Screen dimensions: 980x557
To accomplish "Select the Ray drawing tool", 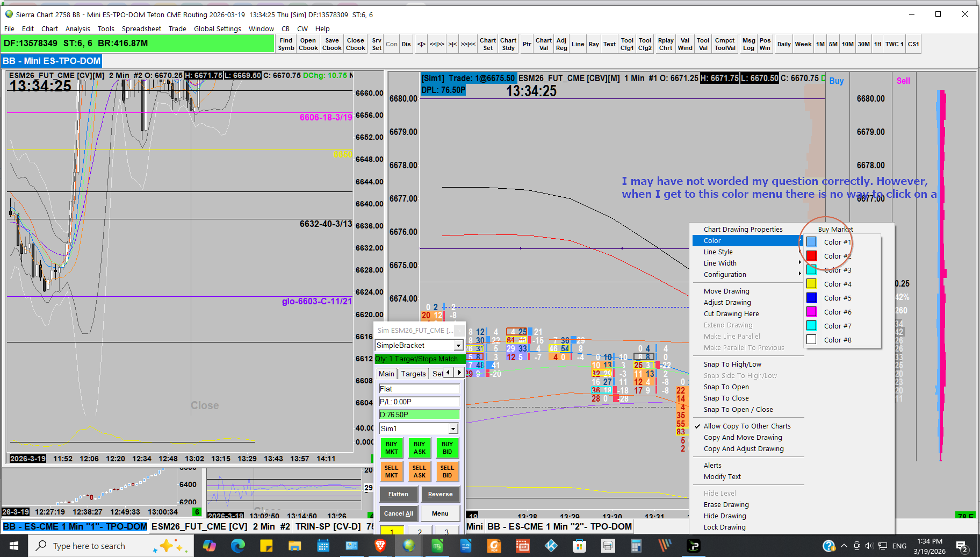I will tap(594, 44).
